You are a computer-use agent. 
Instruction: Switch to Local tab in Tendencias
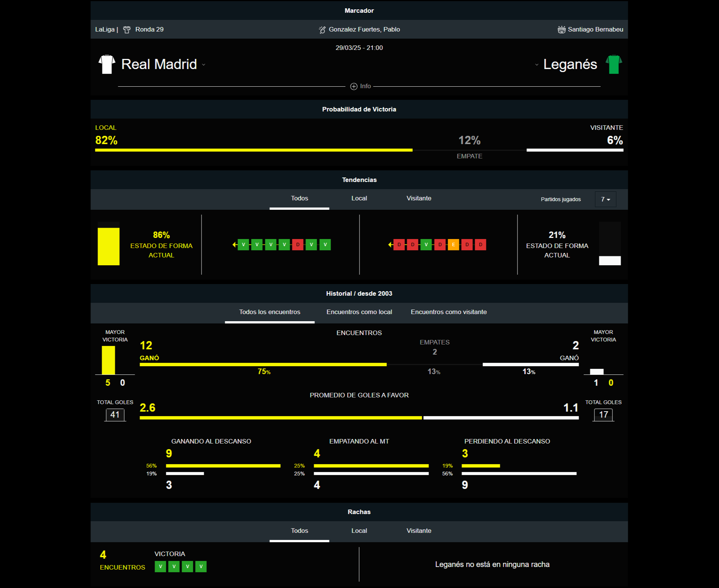tap(359, 199)
